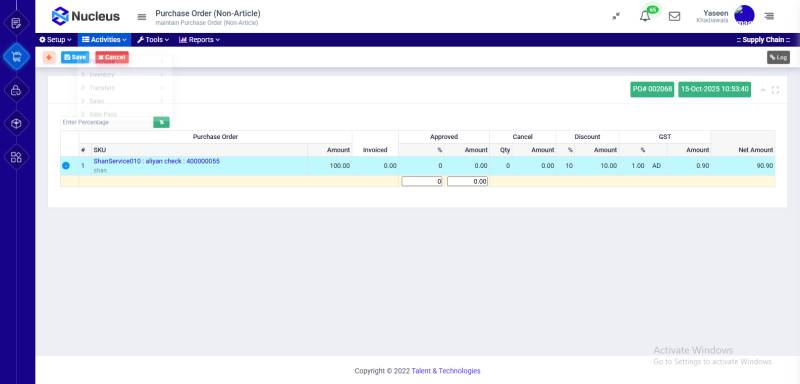Open the Talent & Technologies link
This screenshot has width=800, height=384.
(446, 371)
